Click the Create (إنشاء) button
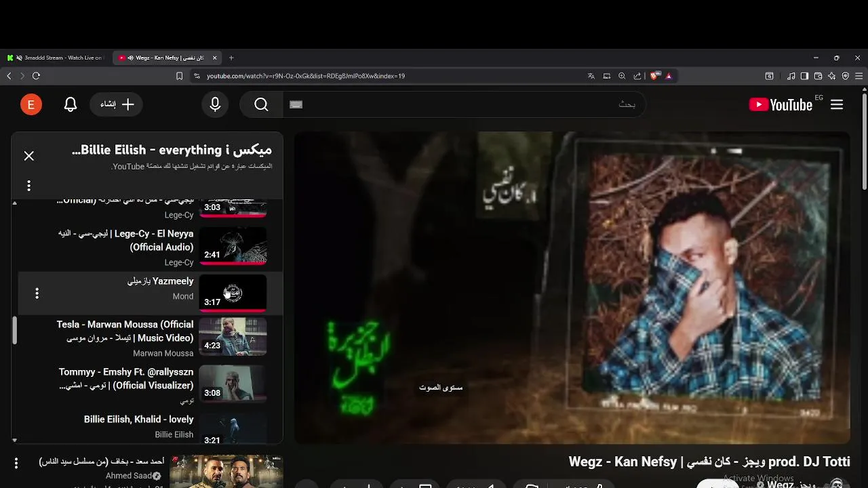Viewport: 868px width, 488px height. tap(116, 104)
